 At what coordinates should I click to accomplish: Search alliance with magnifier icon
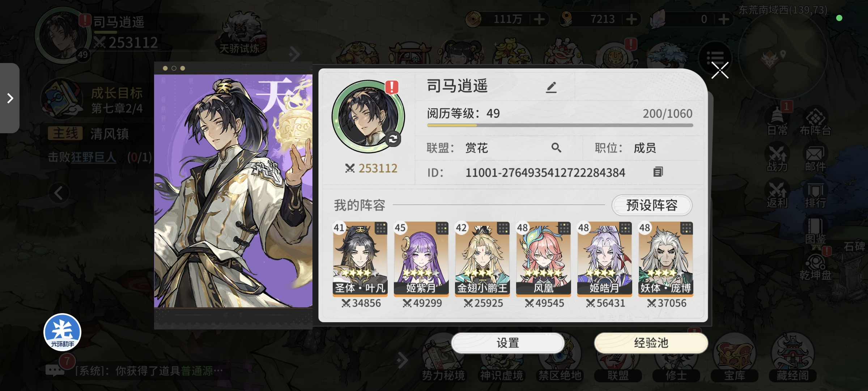[556, 147]
